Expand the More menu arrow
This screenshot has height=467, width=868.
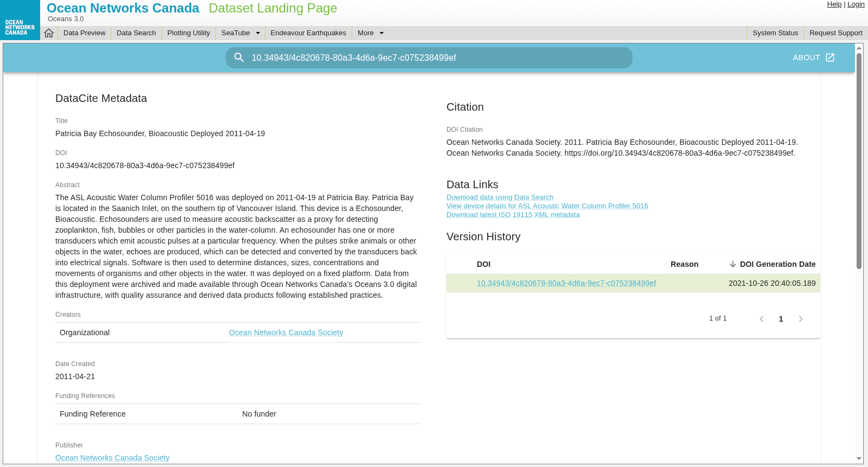tap(381, 33)
